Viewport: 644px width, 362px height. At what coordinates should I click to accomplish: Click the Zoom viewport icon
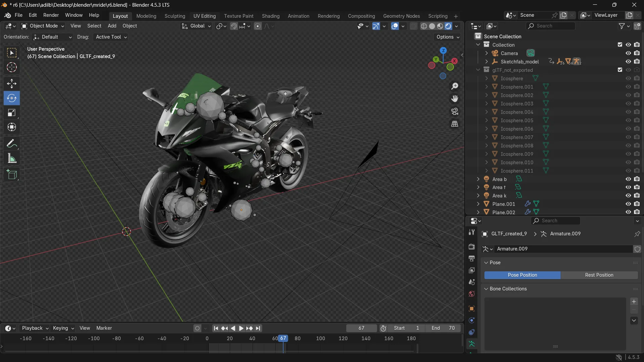pos(455,86)
